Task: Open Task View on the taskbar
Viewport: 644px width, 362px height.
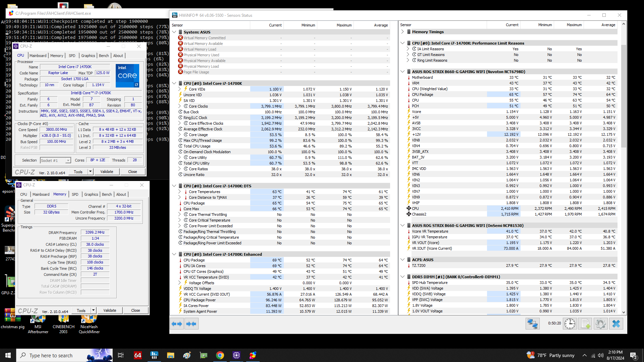Action: 121,355
